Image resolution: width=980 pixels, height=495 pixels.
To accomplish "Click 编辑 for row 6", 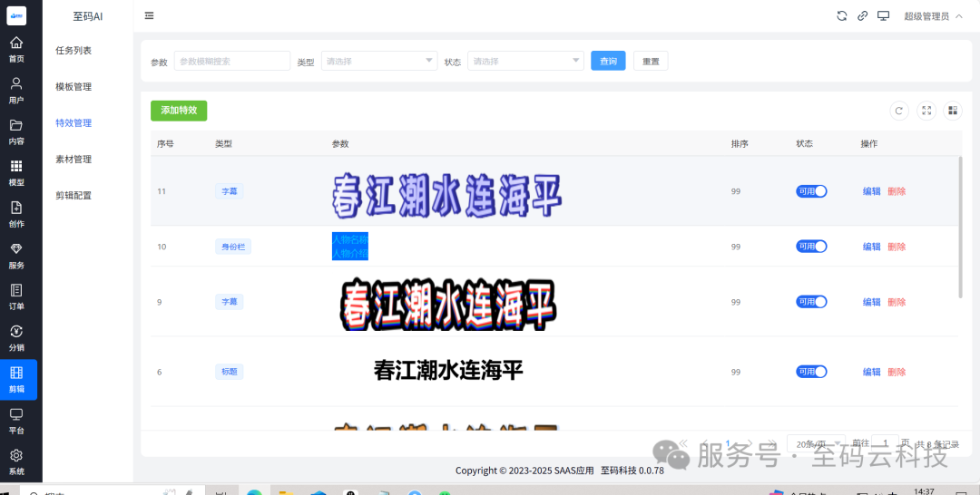I will tap(871, 372).
